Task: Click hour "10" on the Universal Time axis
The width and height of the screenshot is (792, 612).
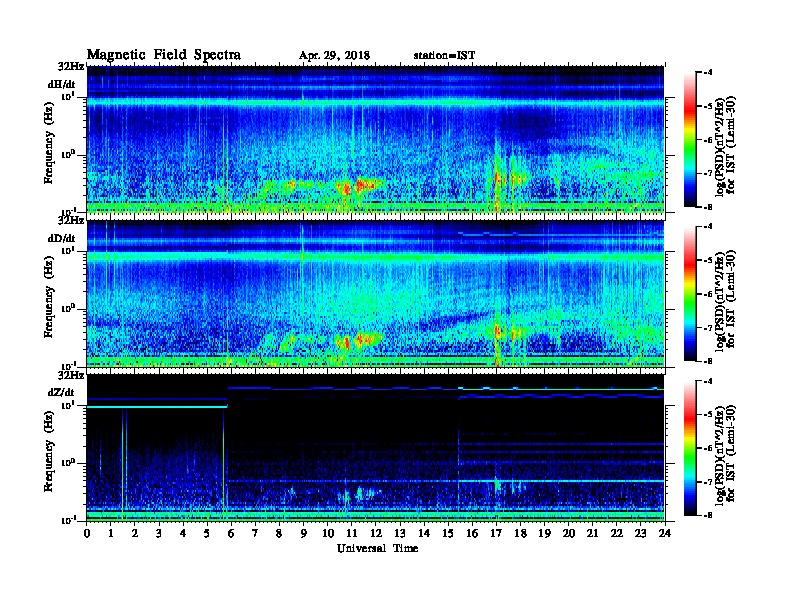Action: (328, 534)
